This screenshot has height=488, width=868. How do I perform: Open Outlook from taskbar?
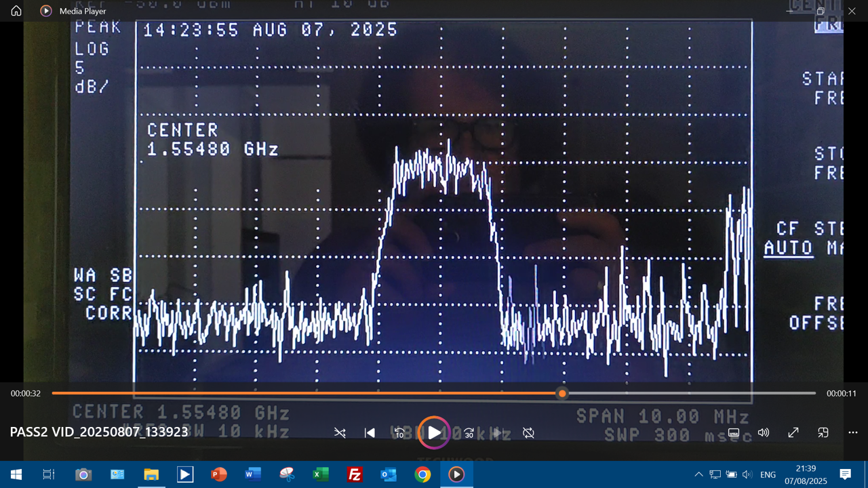point(389,474)
